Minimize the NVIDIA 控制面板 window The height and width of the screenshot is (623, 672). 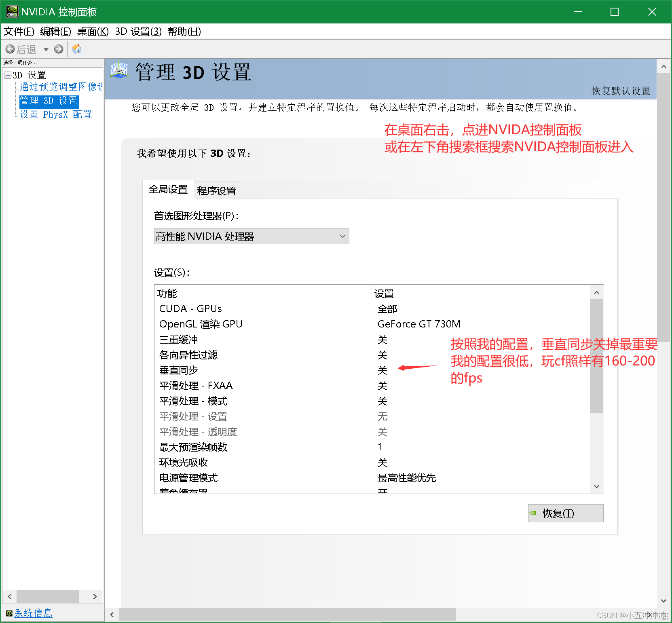[578, 12]
